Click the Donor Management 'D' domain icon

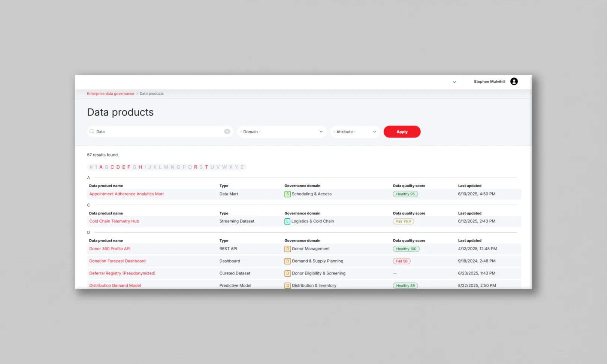287,248
